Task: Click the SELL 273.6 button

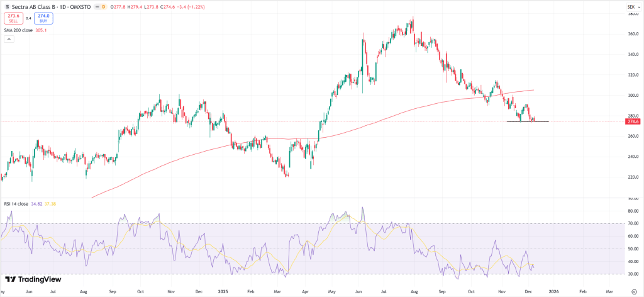Action: click(x=12, y=18)
